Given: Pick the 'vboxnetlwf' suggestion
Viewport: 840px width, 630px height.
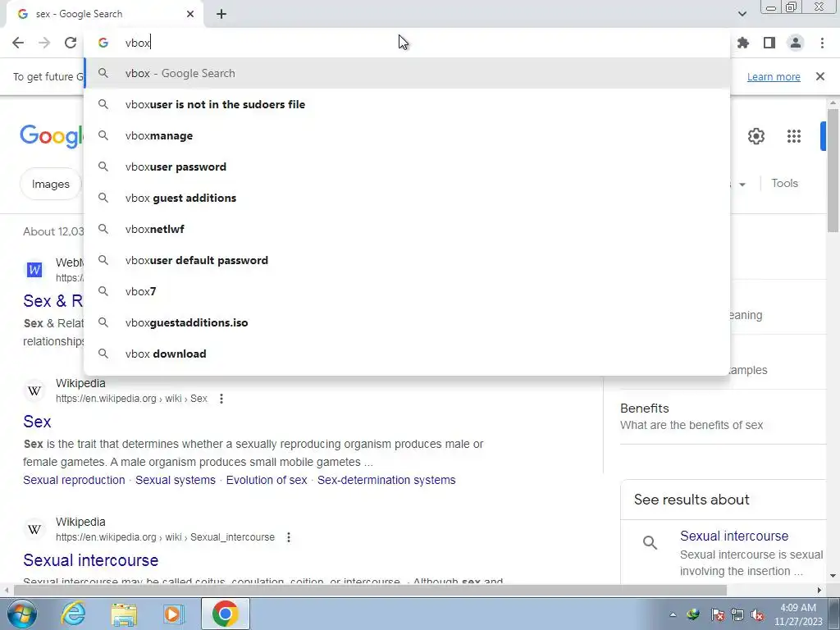Looking at the screenshot, I should 407,229.
